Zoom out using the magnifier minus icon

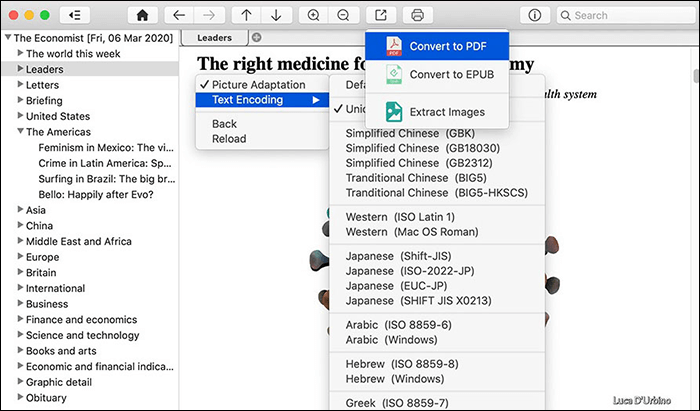(x=343, y=15)
